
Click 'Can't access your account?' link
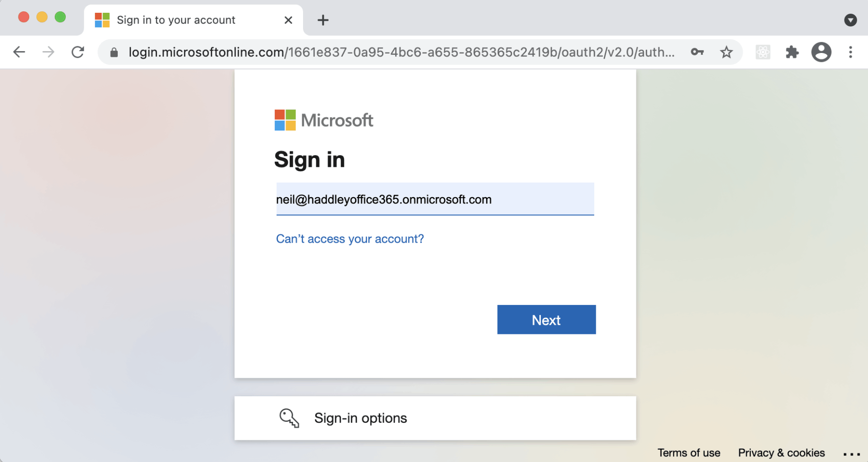coord(350,239)
